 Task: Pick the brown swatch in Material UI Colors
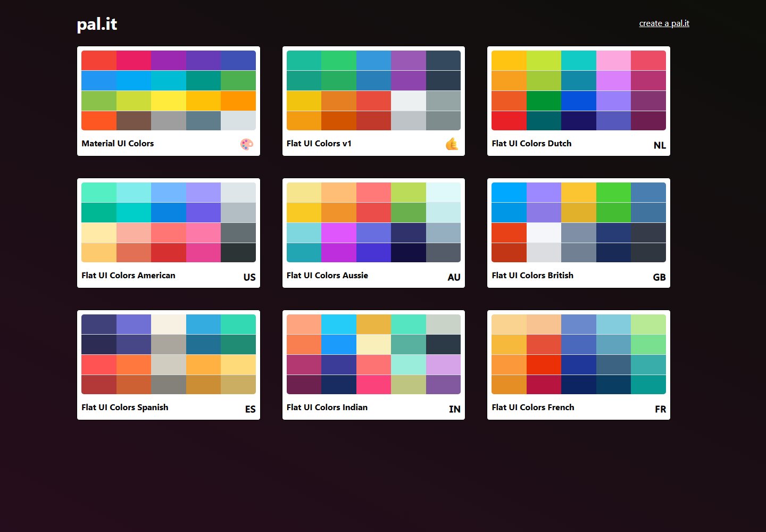point(134,121)
